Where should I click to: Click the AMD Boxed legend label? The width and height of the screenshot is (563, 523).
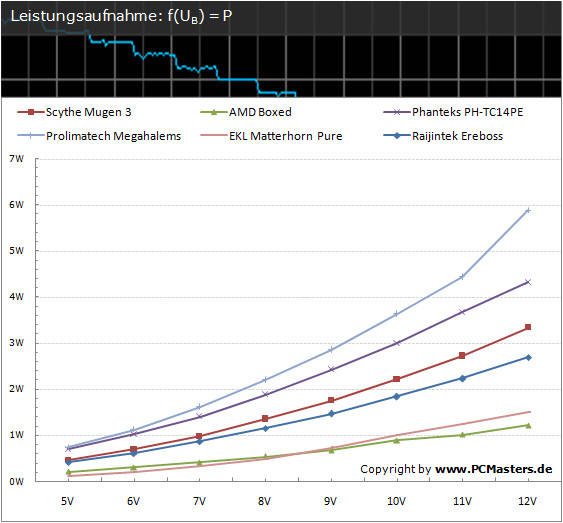(260, 112)
